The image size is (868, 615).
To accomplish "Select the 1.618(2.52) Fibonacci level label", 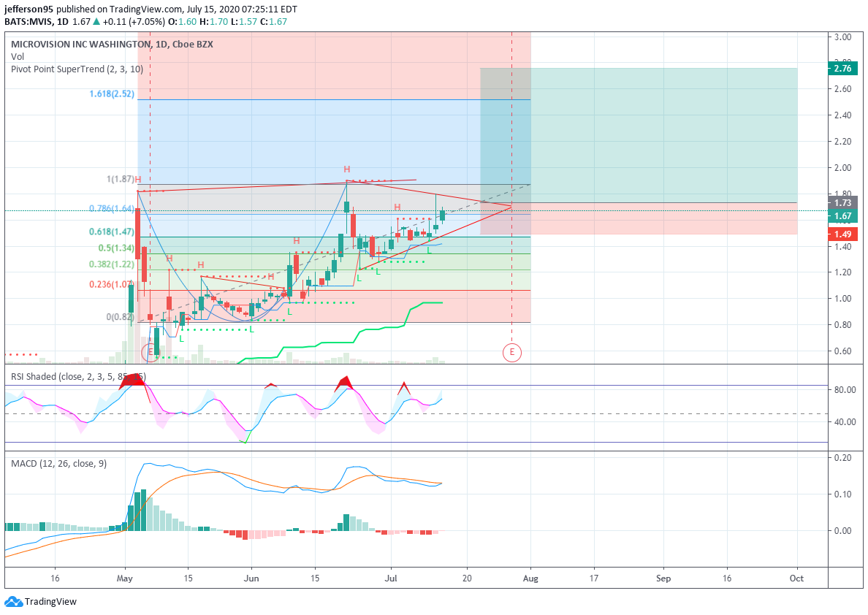I will click(112, 94).
